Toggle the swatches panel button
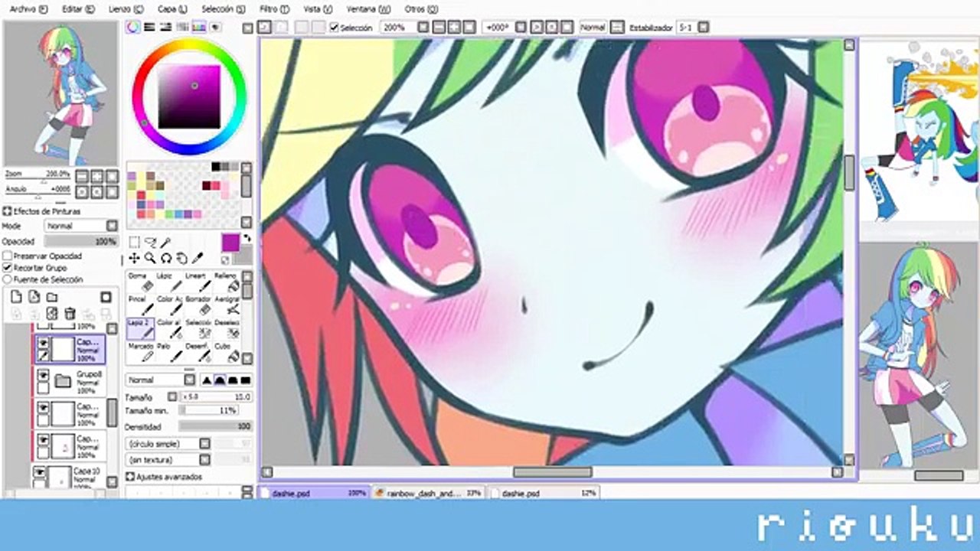 click(199, 28)
